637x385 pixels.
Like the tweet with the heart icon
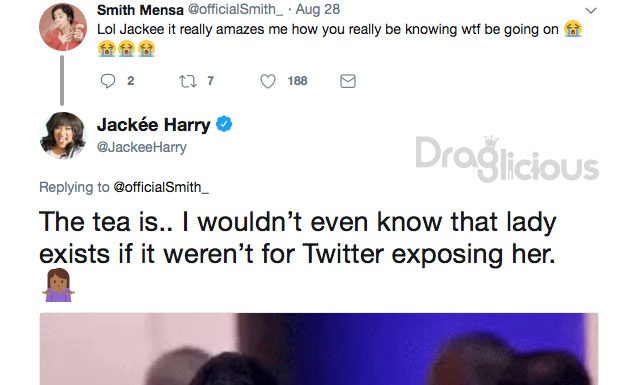(x=268, y=81)
